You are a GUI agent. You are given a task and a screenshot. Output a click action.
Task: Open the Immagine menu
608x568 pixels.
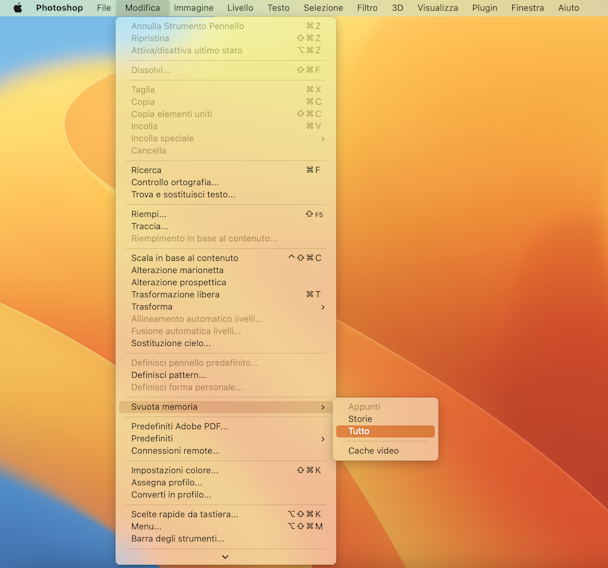click(x=193, y=8)
